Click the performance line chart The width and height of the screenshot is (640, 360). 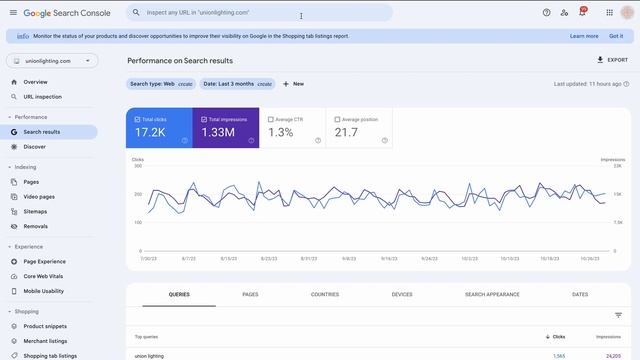pos(377,208)
